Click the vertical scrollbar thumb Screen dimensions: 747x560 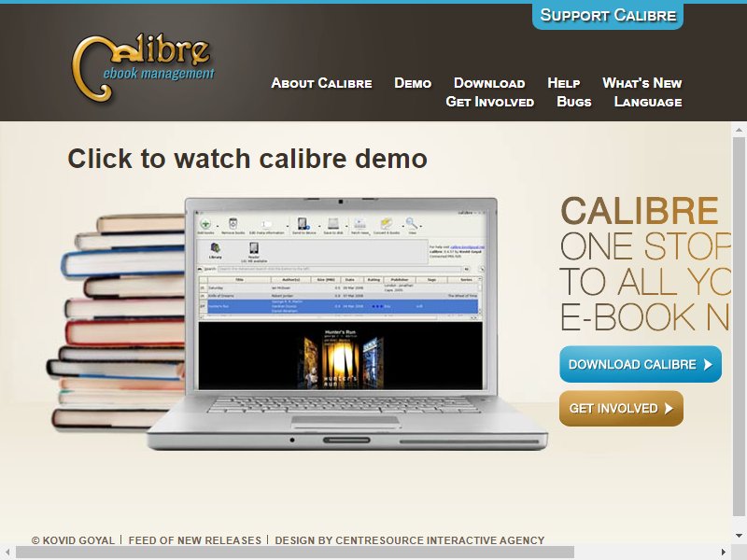[739, 327]
